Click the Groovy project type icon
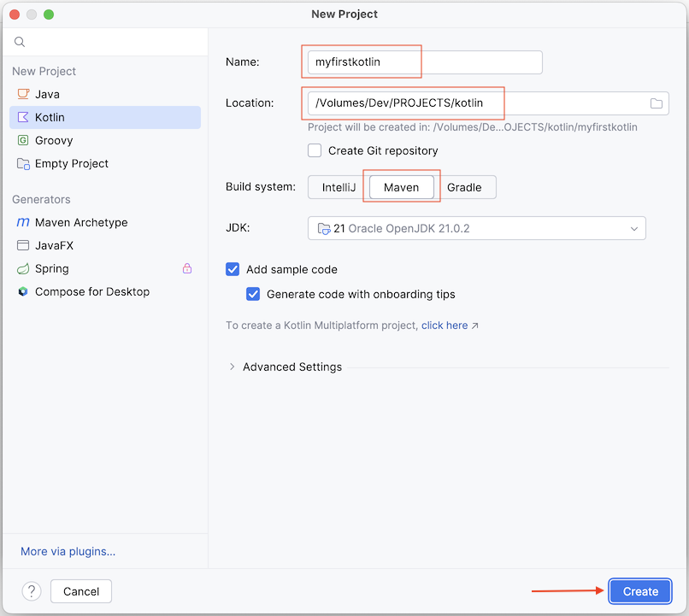Image resolution: width=689 pixels, height=616 pixels. [23, 140]
